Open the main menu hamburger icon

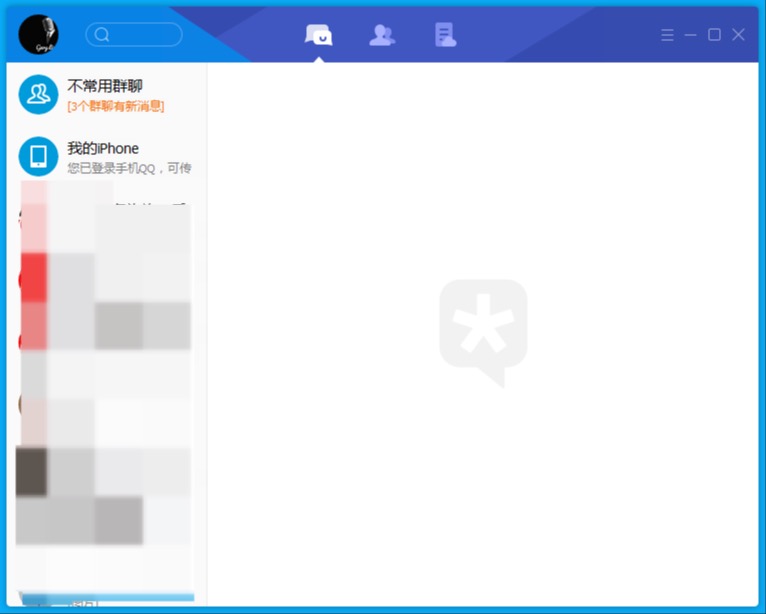667,35
